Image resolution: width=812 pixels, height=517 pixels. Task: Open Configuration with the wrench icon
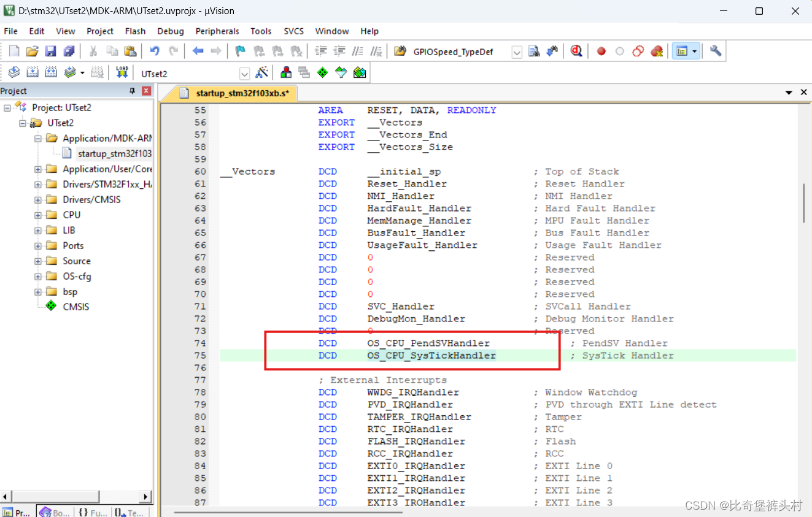[x=715, y=52]
